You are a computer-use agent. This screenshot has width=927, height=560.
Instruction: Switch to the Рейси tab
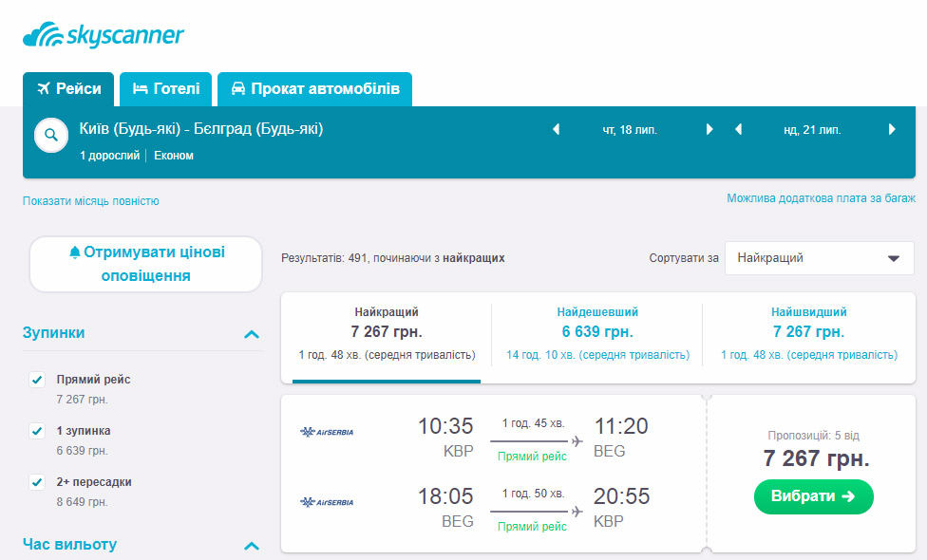(68, 89)
